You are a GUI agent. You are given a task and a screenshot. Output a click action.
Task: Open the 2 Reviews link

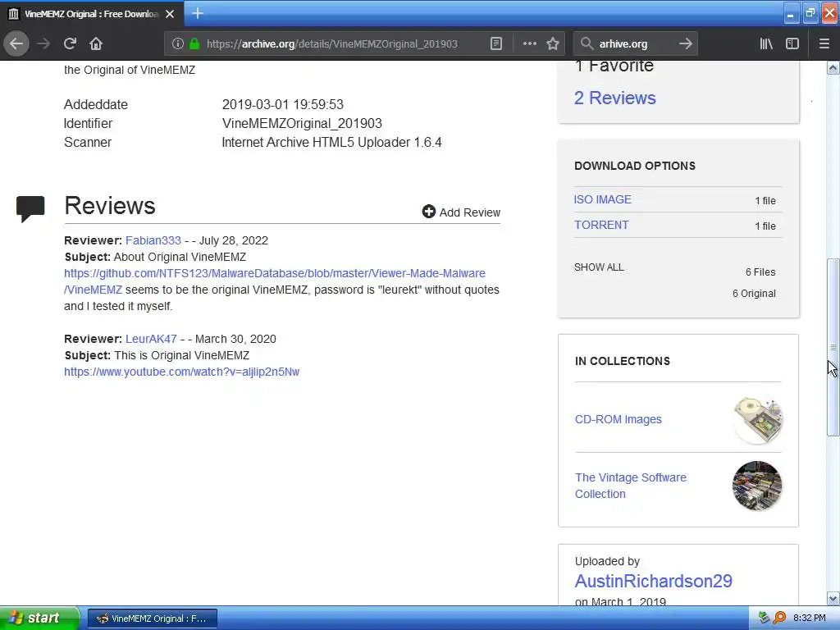(614, 98)
